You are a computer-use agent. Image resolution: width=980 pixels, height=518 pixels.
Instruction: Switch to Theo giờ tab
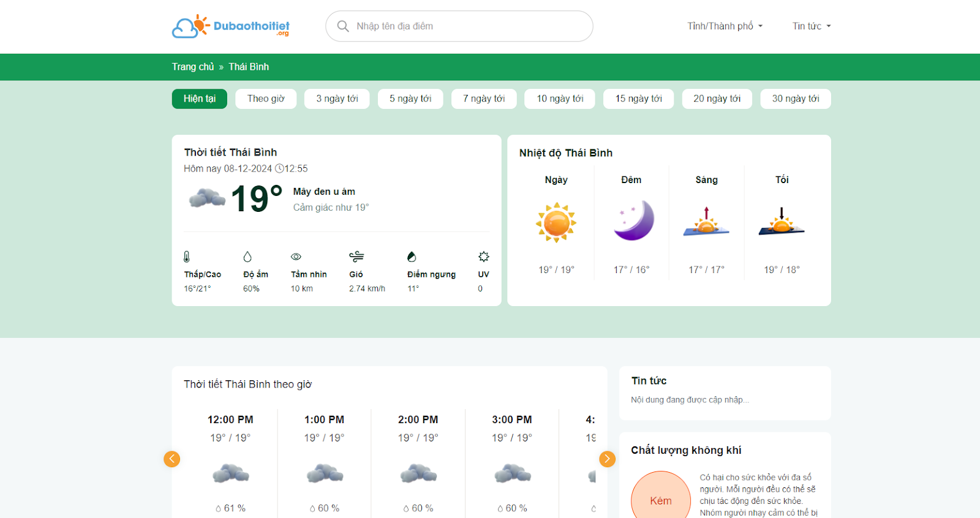click(x=266, y=99)
